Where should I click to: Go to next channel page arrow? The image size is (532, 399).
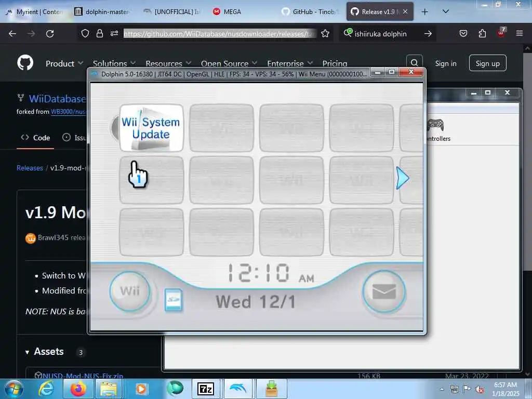[403, 178]
